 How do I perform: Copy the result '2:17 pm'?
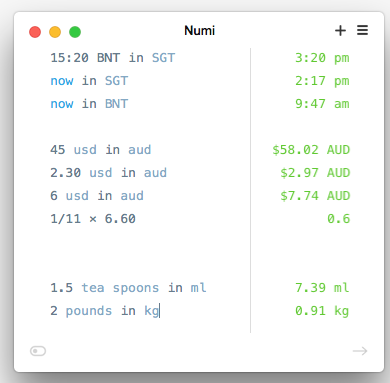(322, 81)
